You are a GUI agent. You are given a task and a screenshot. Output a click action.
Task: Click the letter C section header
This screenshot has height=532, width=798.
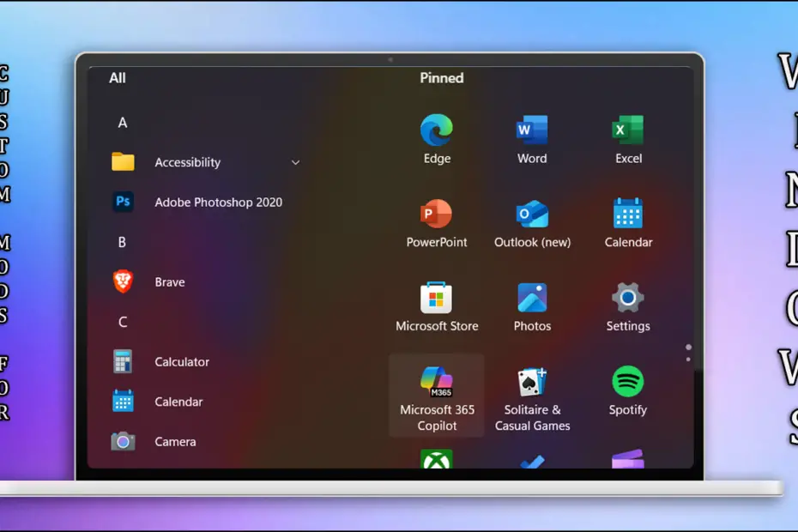(x=123, y=323)
